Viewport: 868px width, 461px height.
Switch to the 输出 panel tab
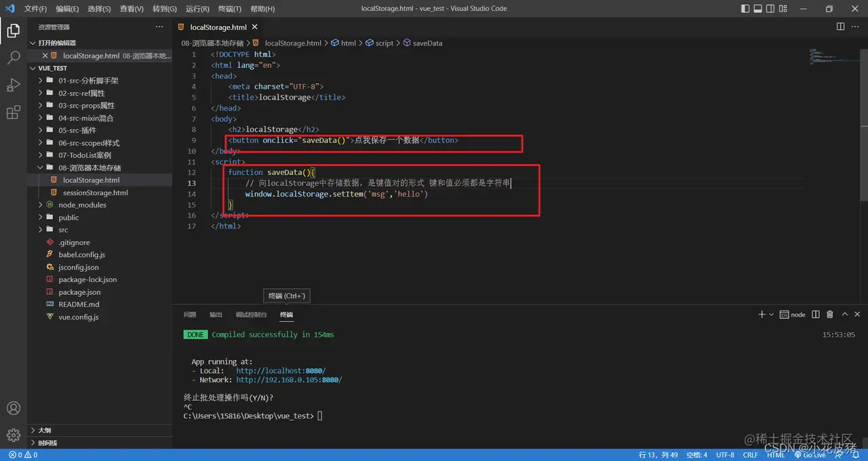216,315
